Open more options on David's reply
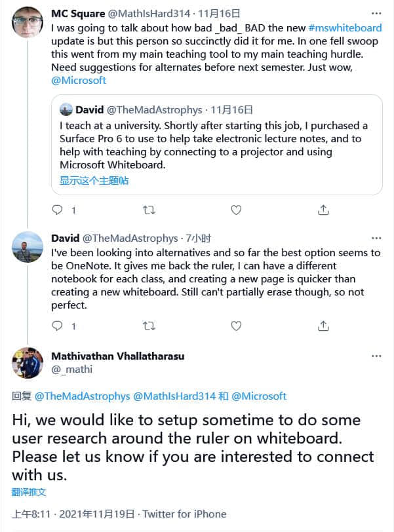394x532 pixels. pos(376,238)
